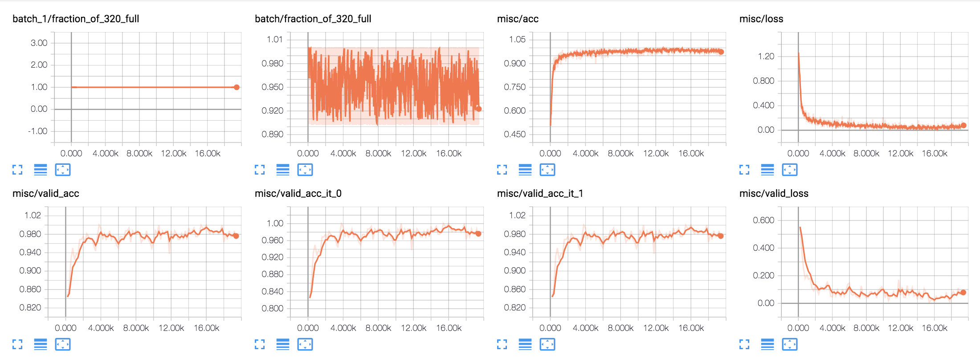Toggle y-axis log scale for batch/fraction_of_320_full

coord(283,170)
